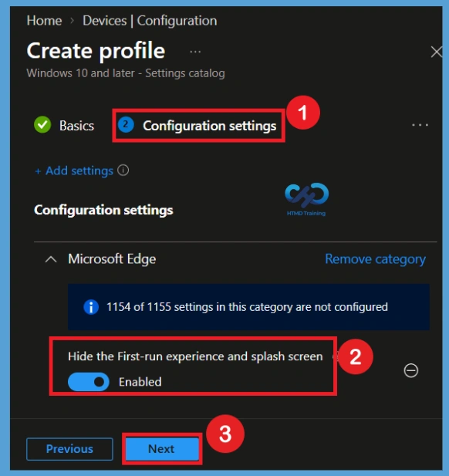Show more wizard steps via ellipsis
Image resolution: width=449 pixels, height=476 pixels.
point(420,125)
